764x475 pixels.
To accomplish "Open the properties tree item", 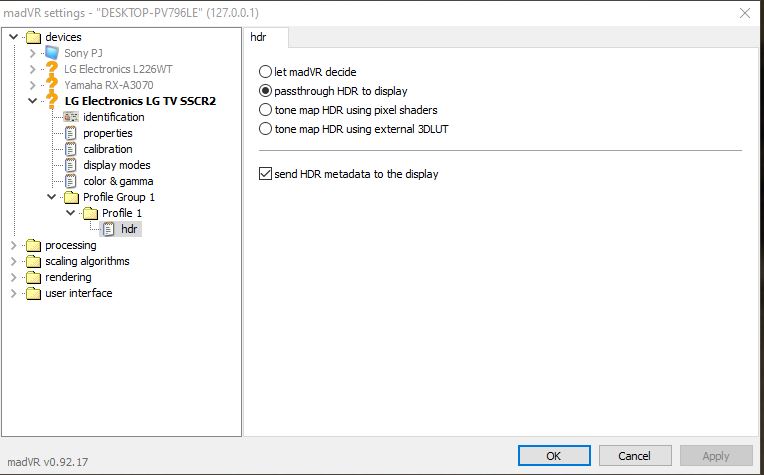I will [108, 133].
